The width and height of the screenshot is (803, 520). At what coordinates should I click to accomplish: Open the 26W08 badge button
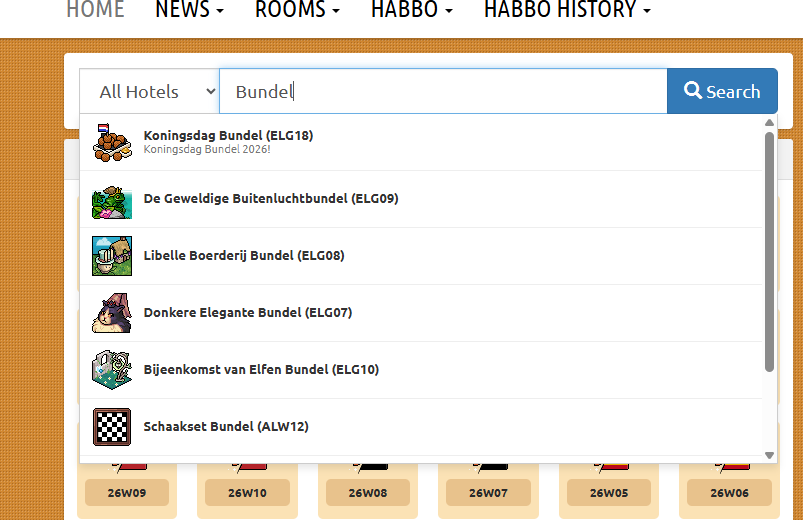368,493
